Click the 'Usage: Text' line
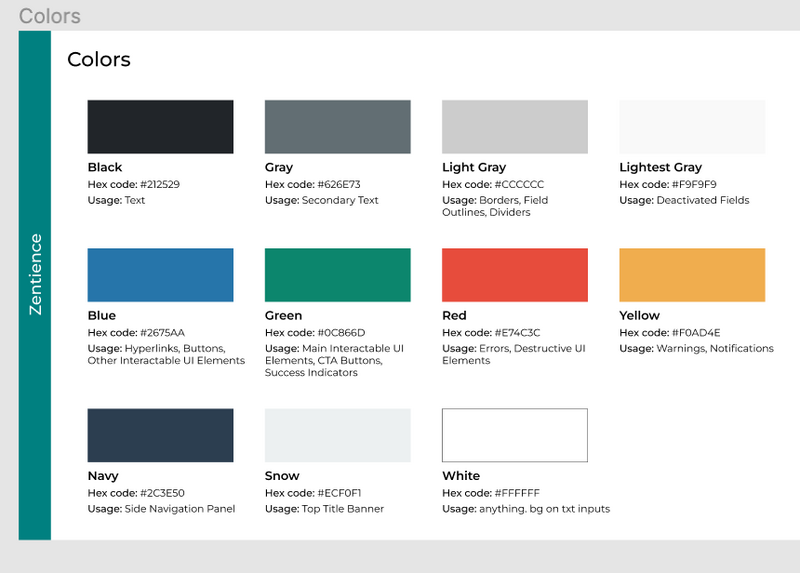 pos(116,200)
